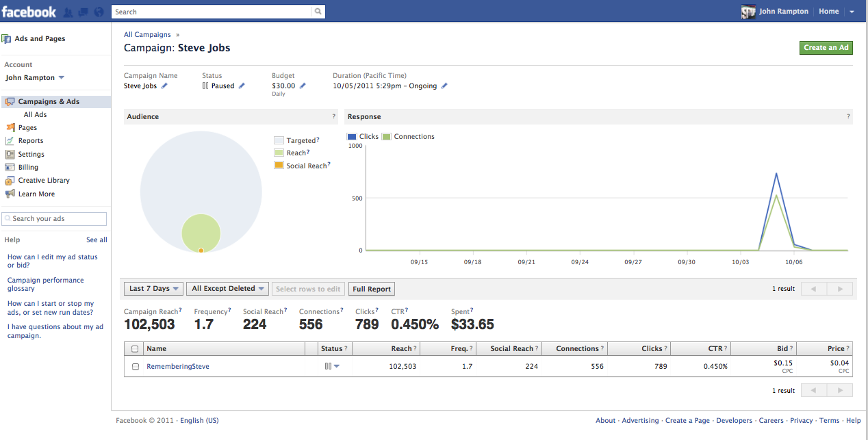868x440 pixels.
Task: Open the Last 7 Days dropdown
Action: (x=154, y=289)
